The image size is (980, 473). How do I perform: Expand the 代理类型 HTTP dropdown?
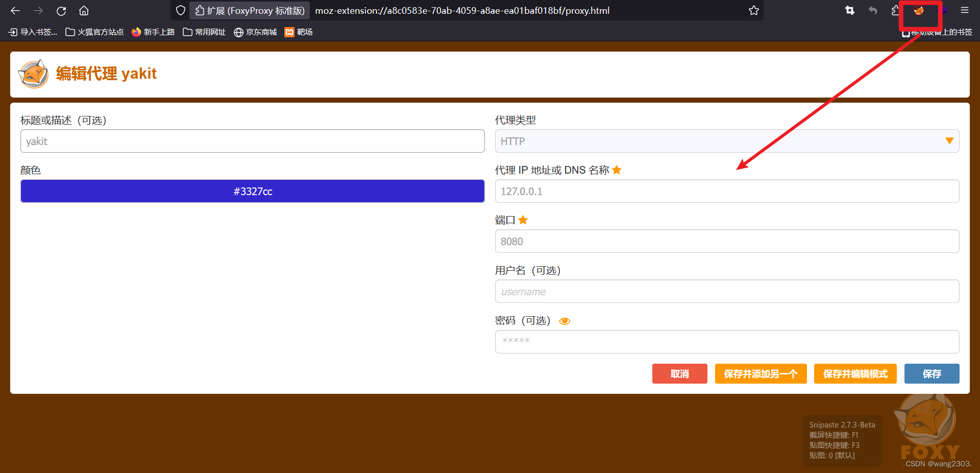point(727,141)
